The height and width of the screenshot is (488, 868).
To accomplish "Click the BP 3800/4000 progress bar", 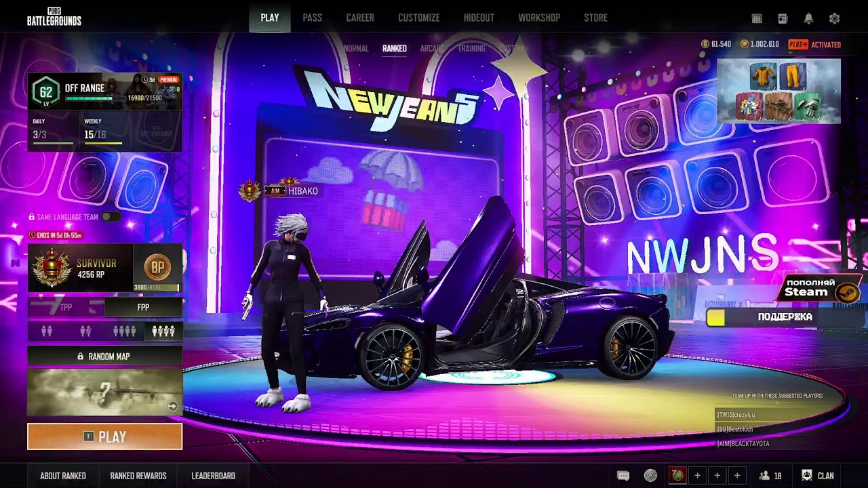I will tap(157, 287).
